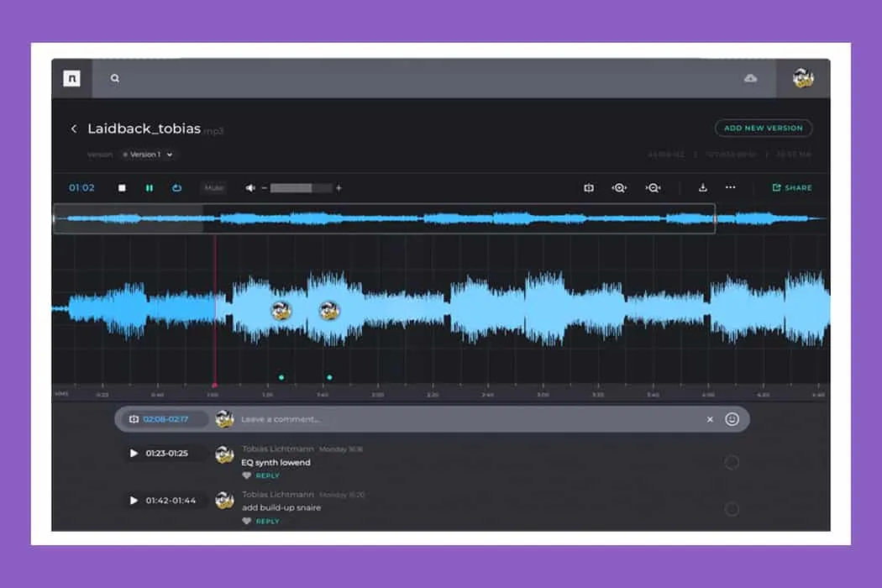Click the volume speaker icon
This screenshot has height=588, width=882.
250,187
